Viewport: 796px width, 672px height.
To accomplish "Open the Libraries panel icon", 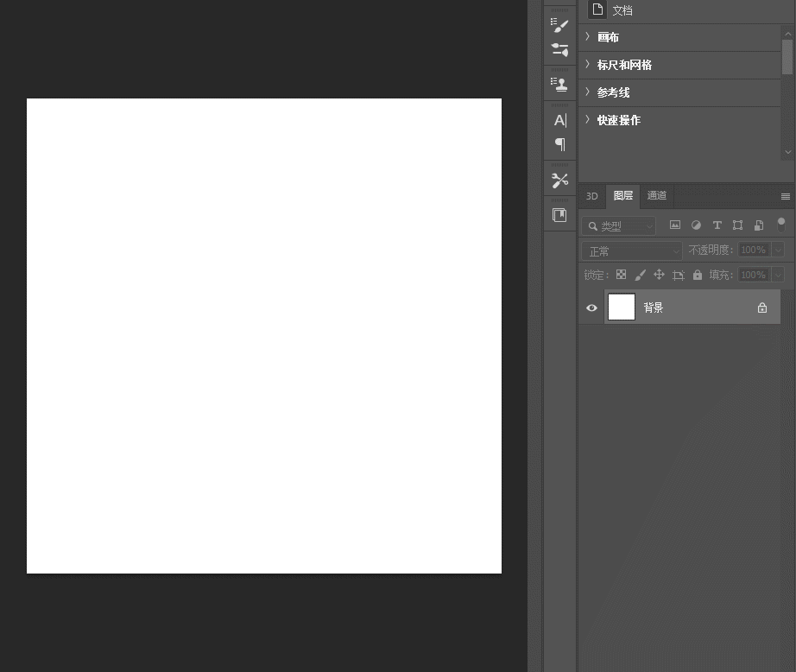I will click(559, 215).
